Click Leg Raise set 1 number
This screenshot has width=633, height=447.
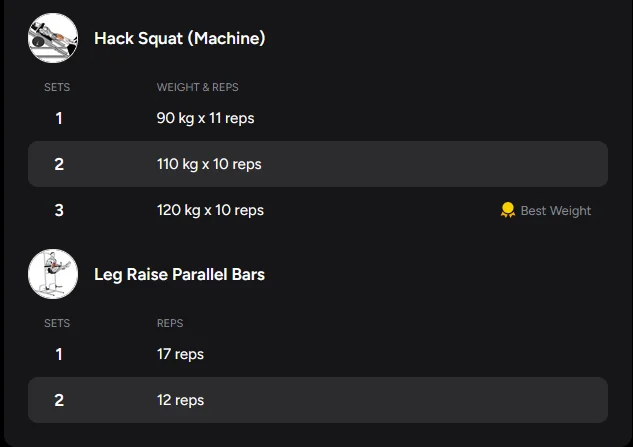tap(59, 355)
